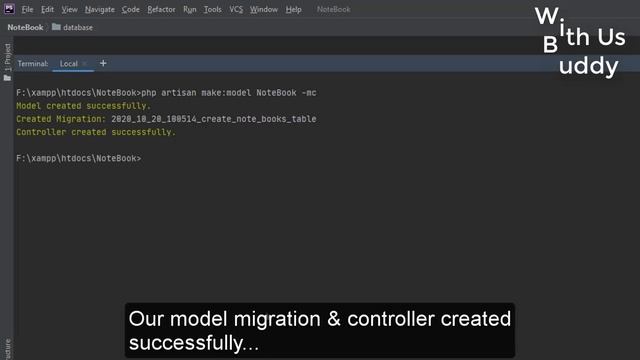This screenshot has height=360, width=640.
Task: Open the VCS menu
Action: pyautogui.click(x=236, y=9)
